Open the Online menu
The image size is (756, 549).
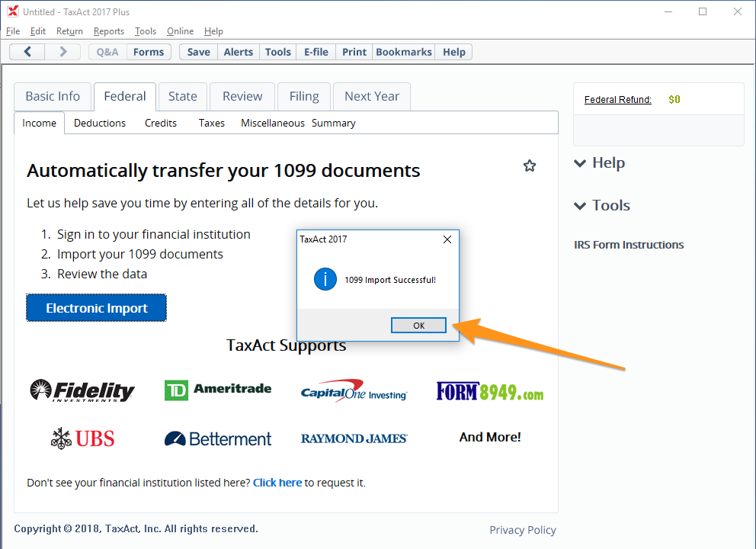[x=181, y=31]
